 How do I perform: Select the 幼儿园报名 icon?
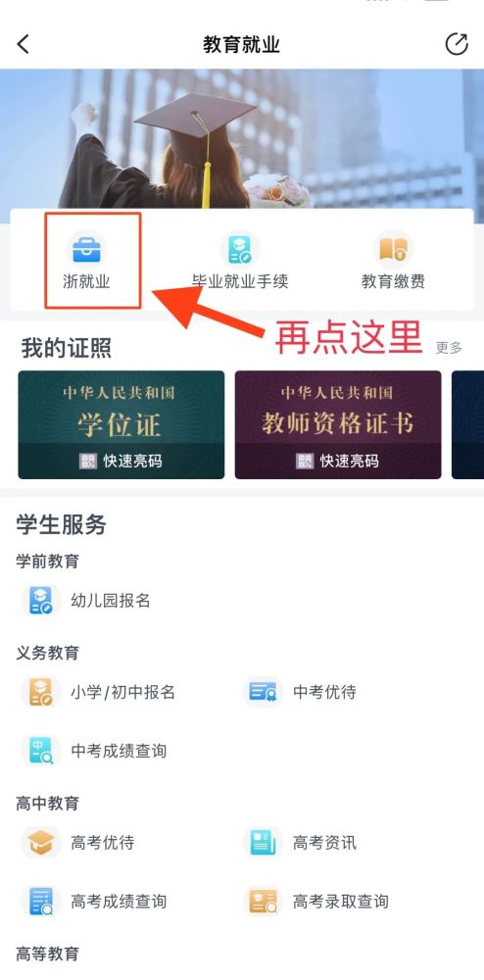point(41,601)
